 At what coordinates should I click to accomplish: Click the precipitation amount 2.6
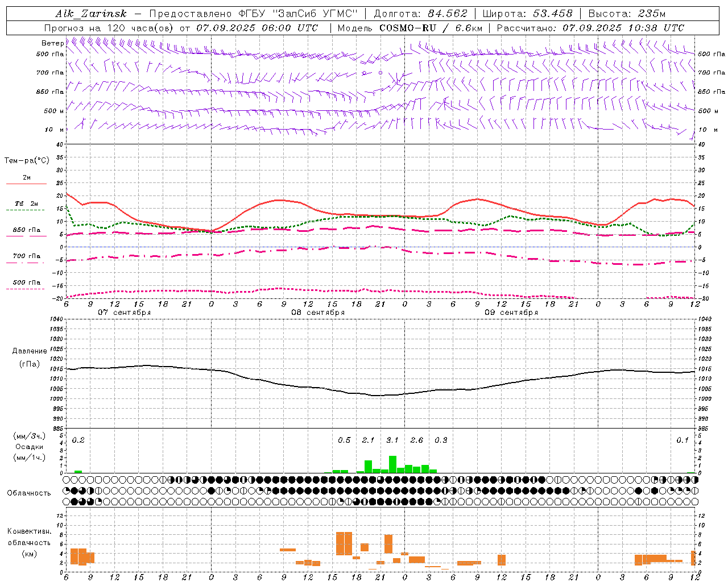[x=417, y=440]
